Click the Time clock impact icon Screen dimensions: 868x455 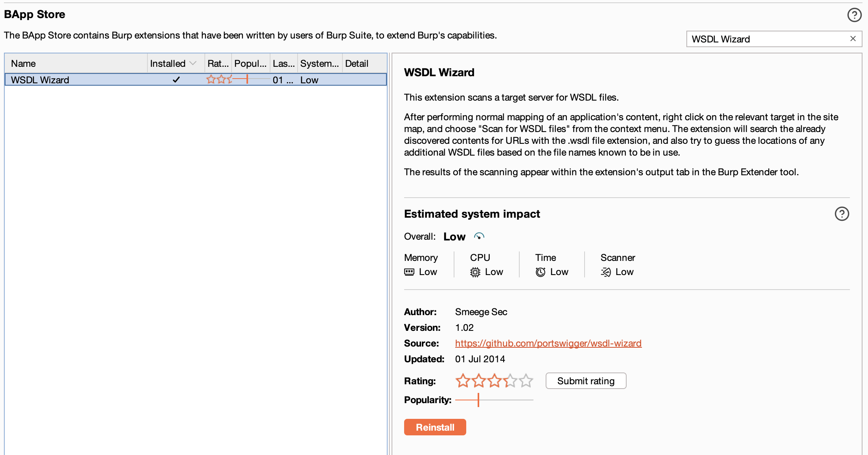click(x=541, y=272)
